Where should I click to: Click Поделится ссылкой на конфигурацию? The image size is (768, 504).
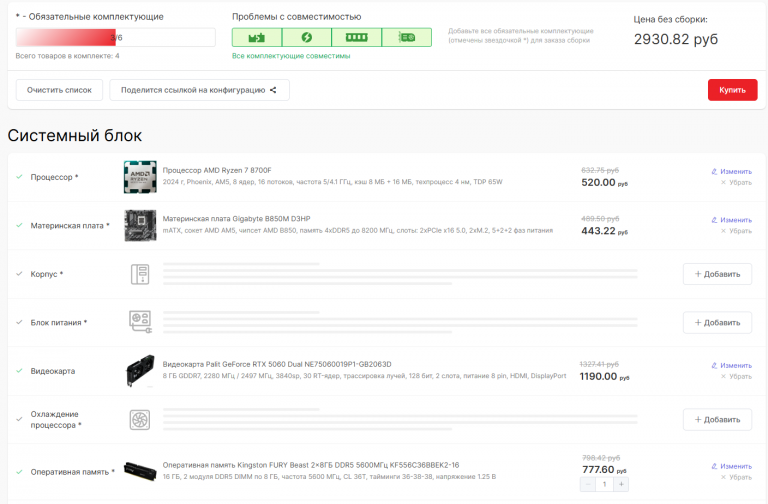[x=199, y=90]
